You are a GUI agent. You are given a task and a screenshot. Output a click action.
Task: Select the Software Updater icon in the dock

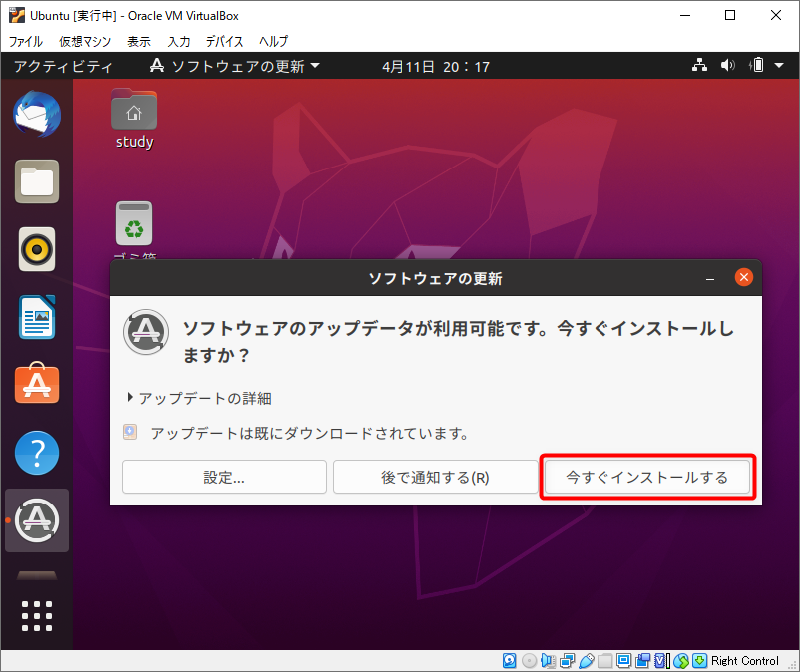point(37,520)
